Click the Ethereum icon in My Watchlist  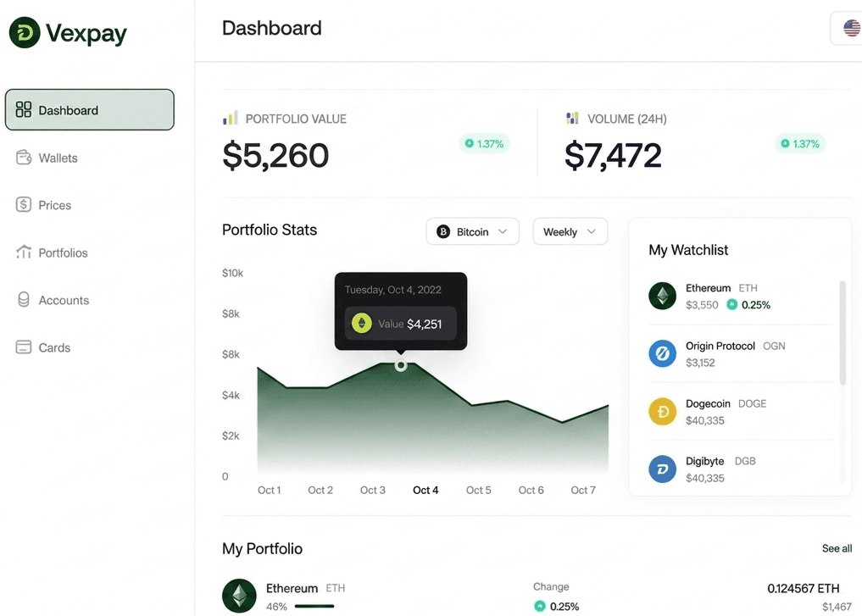pos(663,296)
